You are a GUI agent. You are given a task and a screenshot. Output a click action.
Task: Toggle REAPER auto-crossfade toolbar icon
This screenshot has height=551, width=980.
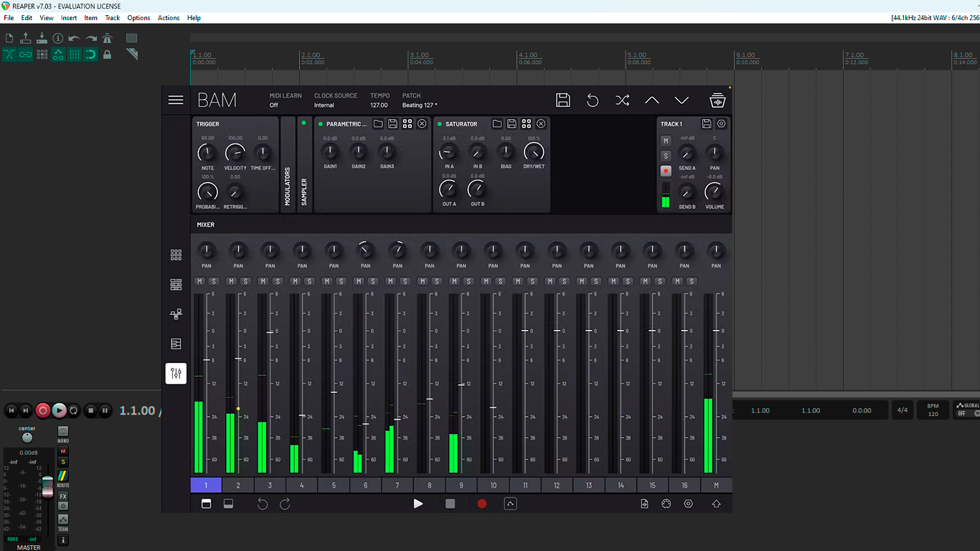point(9,55)
